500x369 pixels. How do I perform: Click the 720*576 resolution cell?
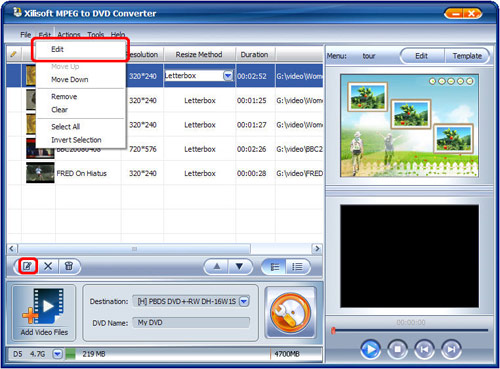tap(143, 149)
